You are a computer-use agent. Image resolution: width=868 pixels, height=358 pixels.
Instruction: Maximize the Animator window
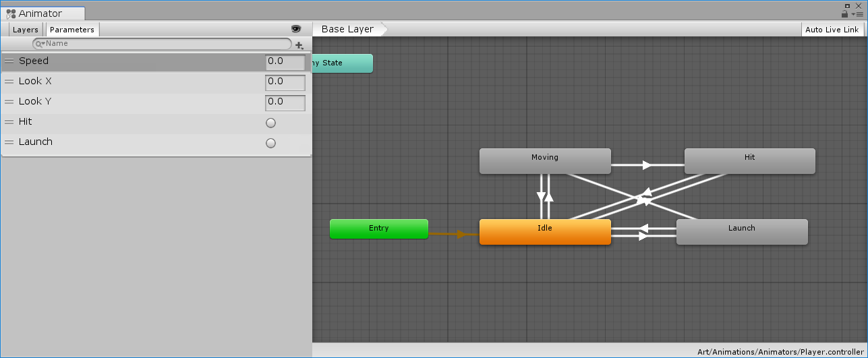click(x=847, y=5)
